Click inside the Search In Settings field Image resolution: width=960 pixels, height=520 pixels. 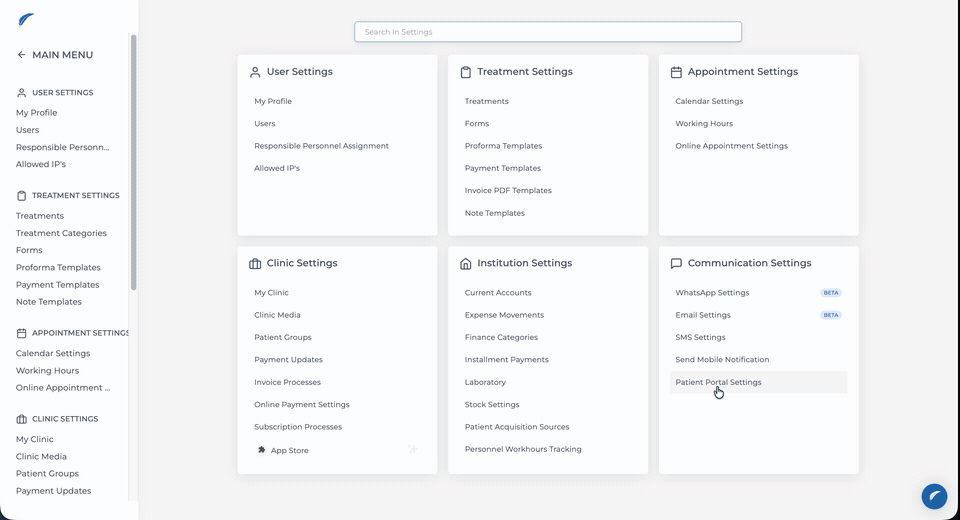547,32
